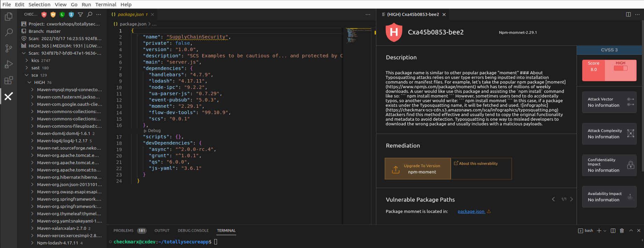Go to previous vulnerable package path
644x248 pixels.
[x=553, y=199]
